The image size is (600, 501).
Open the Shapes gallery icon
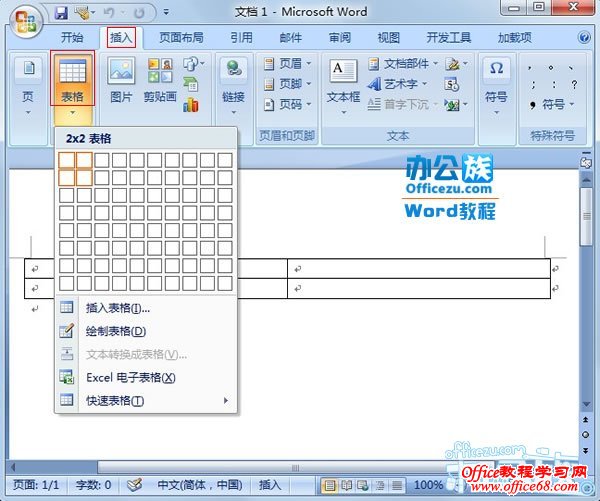(193, 64)
